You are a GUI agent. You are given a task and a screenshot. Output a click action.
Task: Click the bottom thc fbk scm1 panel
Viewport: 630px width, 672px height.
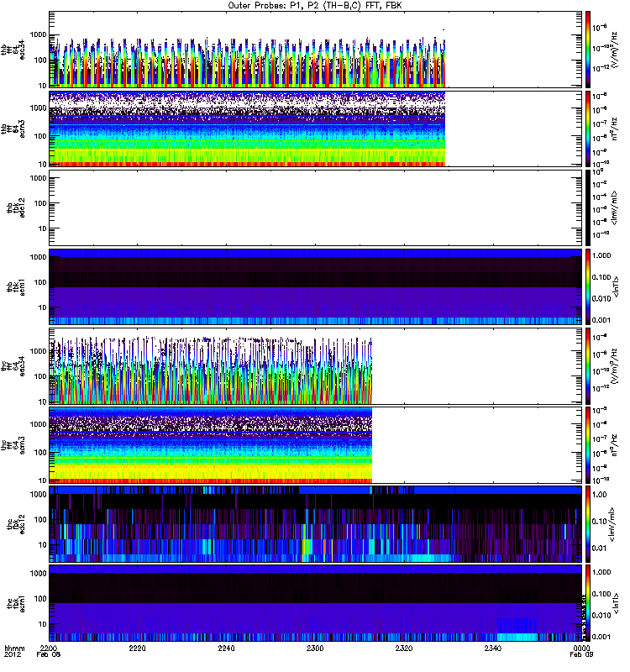point(315,605)
